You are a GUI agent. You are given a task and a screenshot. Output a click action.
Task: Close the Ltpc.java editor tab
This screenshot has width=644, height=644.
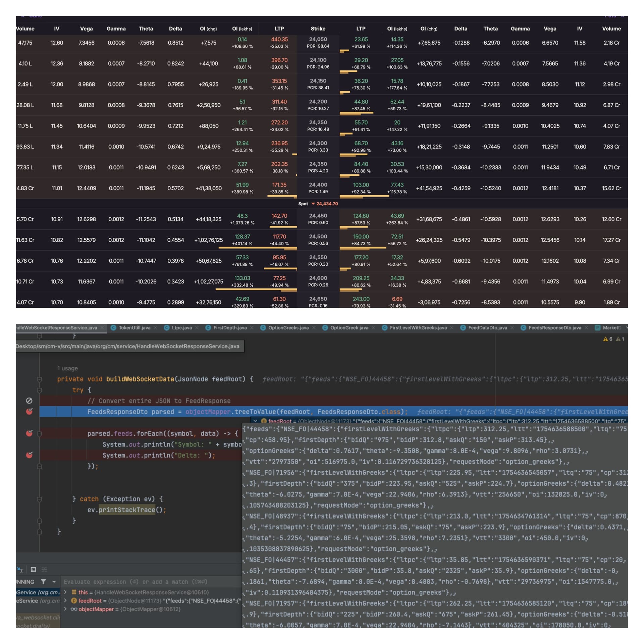(197, 328)
